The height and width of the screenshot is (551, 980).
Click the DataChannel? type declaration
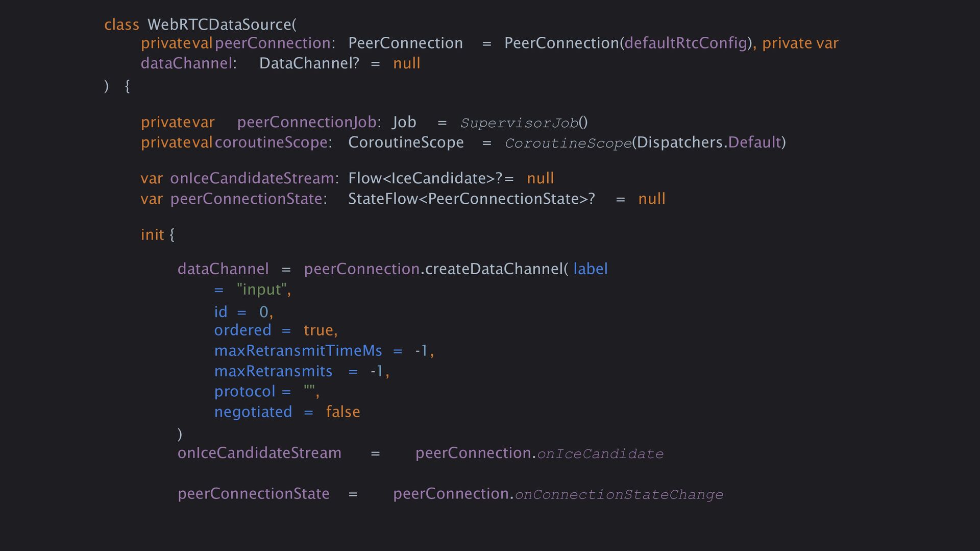pos(309,63)
